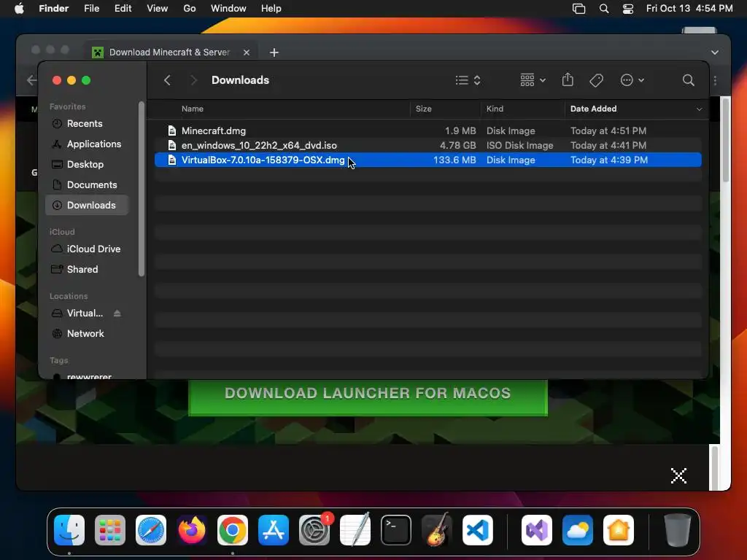This screenshot has width=747, height=560.
Task: Open the list view switcher in Finder
Action: 468,80
